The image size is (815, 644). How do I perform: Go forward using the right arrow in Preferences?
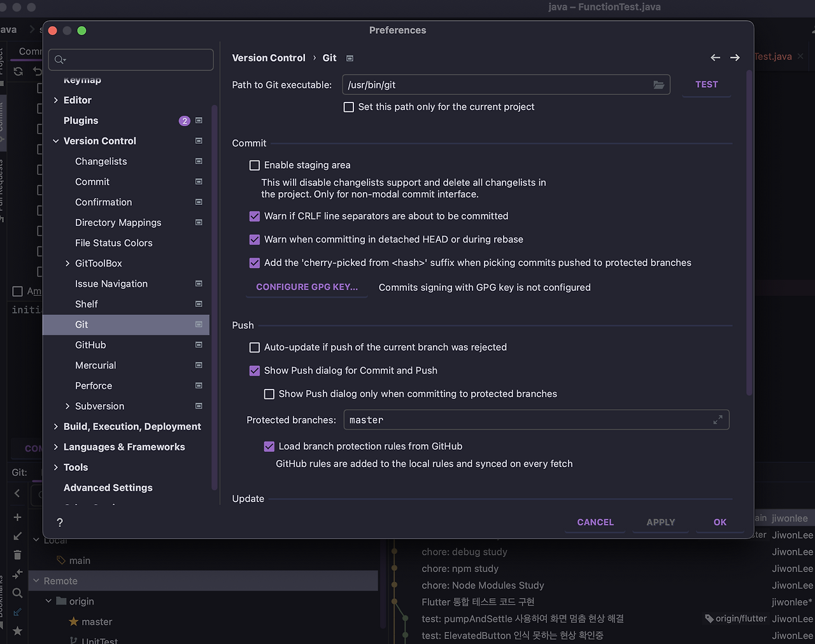[x=735, y=58]
